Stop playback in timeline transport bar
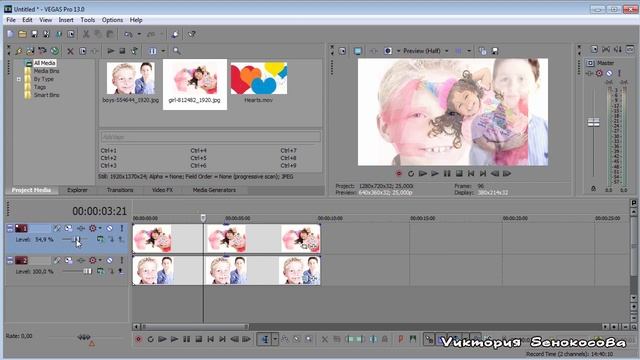Image resolution: width=640 pixels, height=360 pixels. 198,339
